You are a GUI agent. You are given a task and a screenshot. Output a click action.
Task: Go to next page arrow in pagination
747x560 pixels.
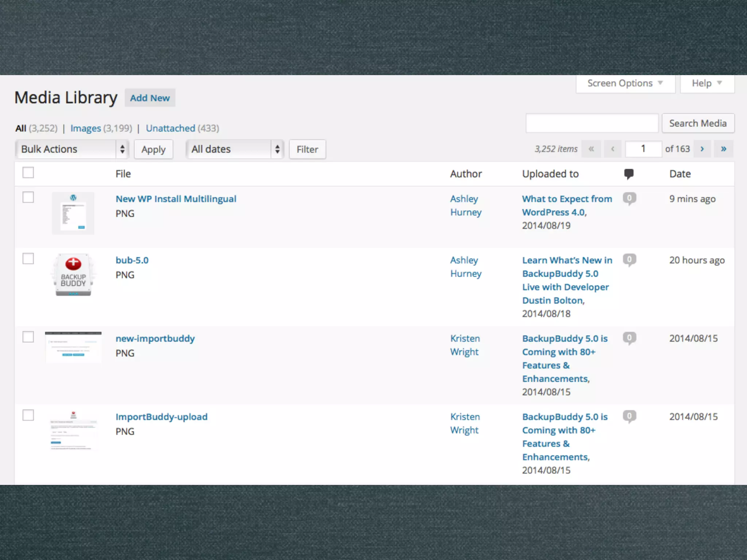click(702, 149)
